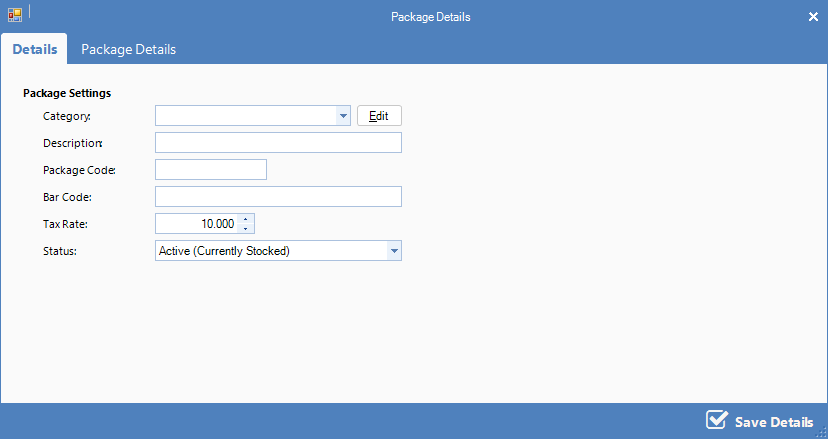Focus the Description text field
This screenshot has height=439, width=828.
[278, 143]
